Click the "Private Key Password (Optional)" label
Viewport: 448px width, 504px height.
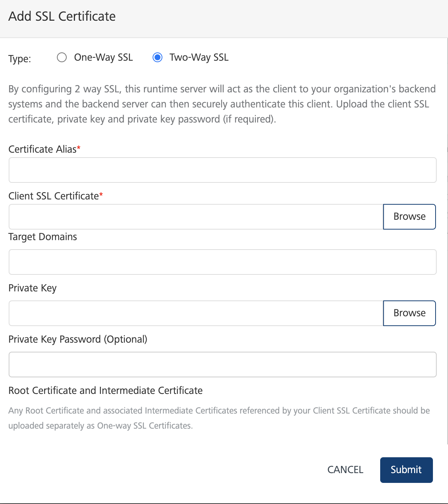(78, 339)
